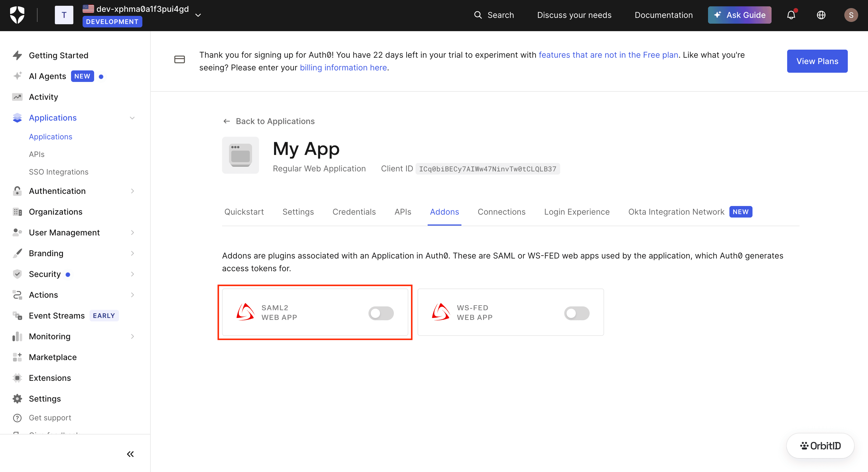868x472 pixels.
Task: Expand the Branding section chevron
Action: [132, 254]
